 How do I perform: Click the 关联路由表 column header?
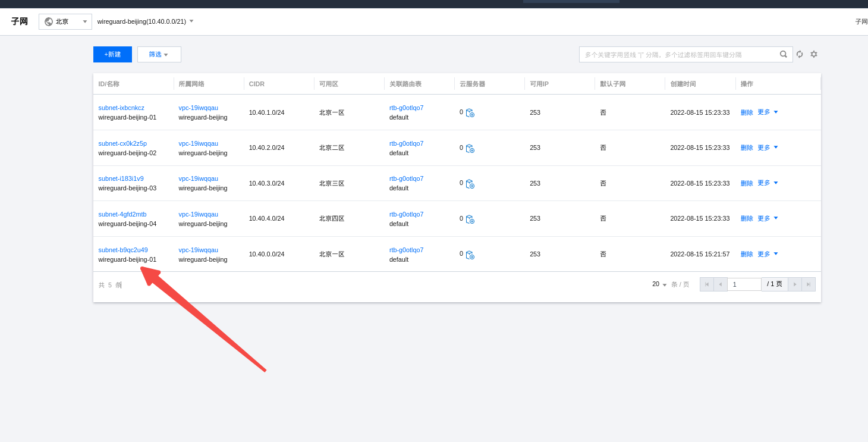(405, 84)
